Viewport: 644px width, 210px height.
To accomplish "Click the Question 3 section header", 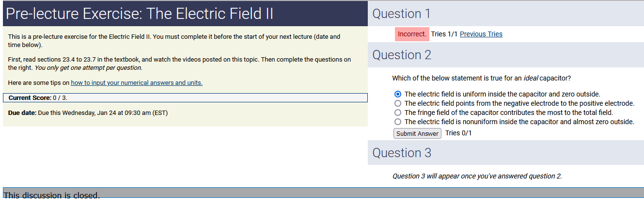I will tap(402, 153).
